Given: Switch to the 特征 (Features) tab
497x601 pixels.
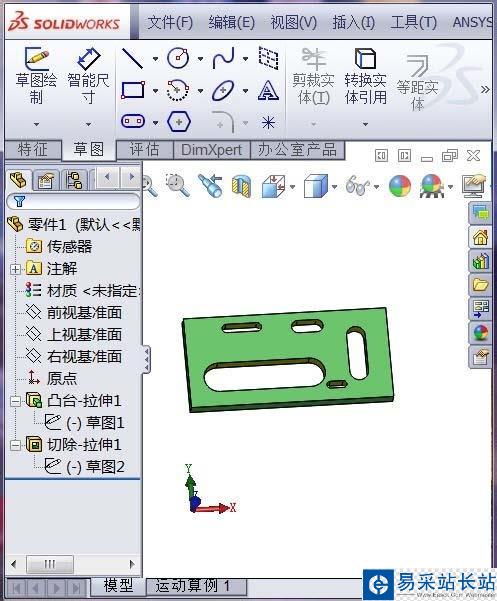Looking at the screenshot, I should pos(33,149).
